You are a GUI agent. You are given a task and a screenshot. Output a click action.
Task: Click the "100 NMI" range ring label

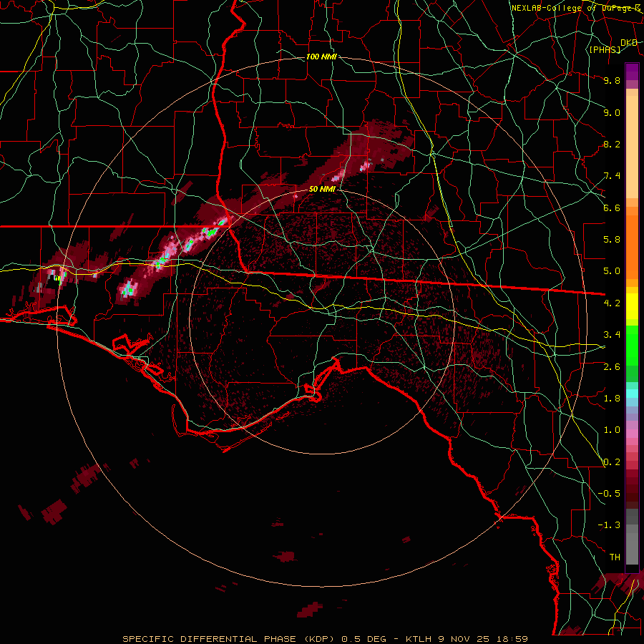click(x=321, y=57)
